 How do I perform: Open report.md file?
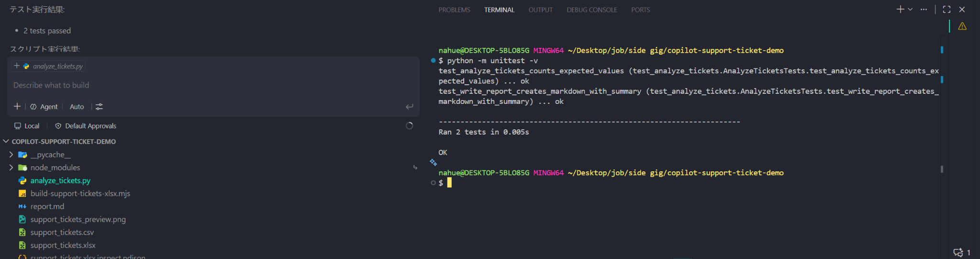click(x=47, y=206)
